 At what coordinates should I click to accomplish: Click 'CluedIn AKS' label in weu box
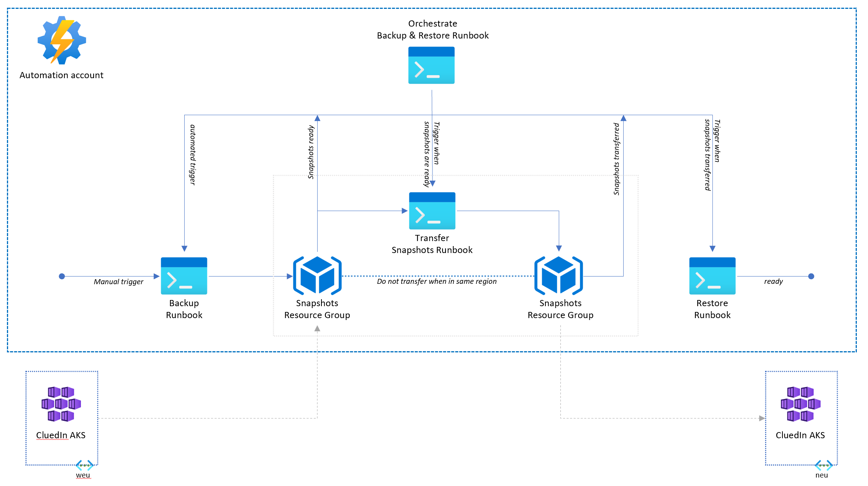coord(61,435)
